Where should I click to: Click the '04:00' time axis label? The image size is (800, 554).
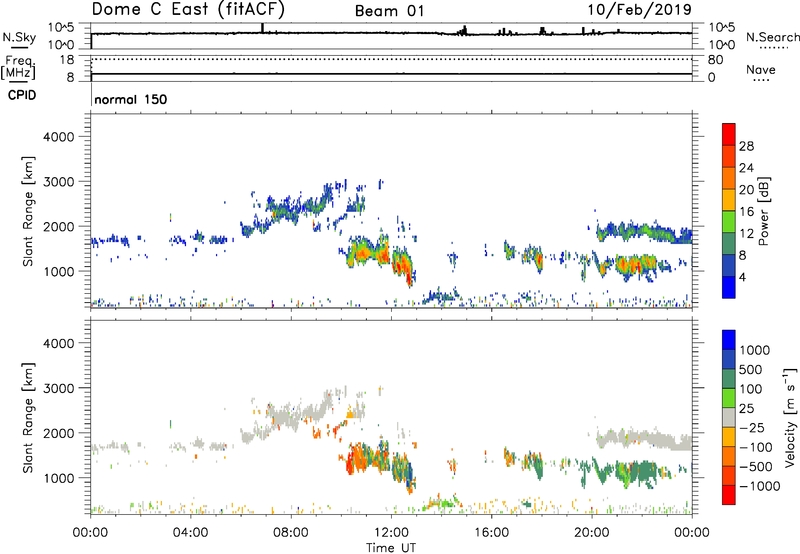pyautogui.click(x=190, y=533)
